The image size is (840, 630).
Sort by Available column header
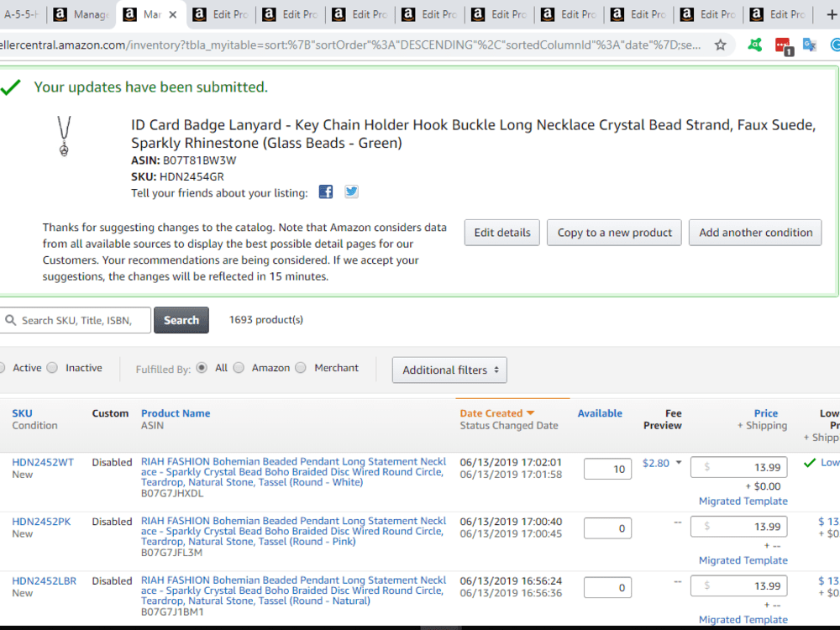click(x=600, y=413)
